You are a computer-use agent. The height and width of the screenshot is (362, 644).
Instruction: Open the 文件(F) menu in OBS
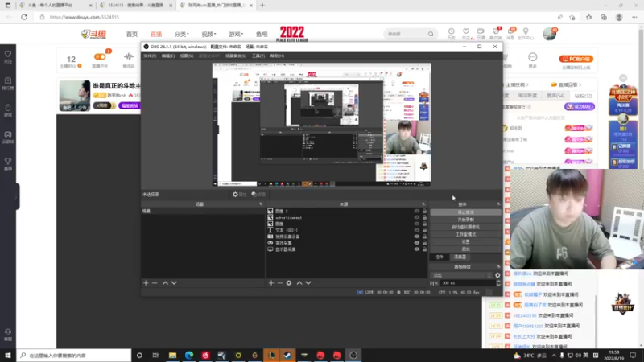tap(150, 56)
